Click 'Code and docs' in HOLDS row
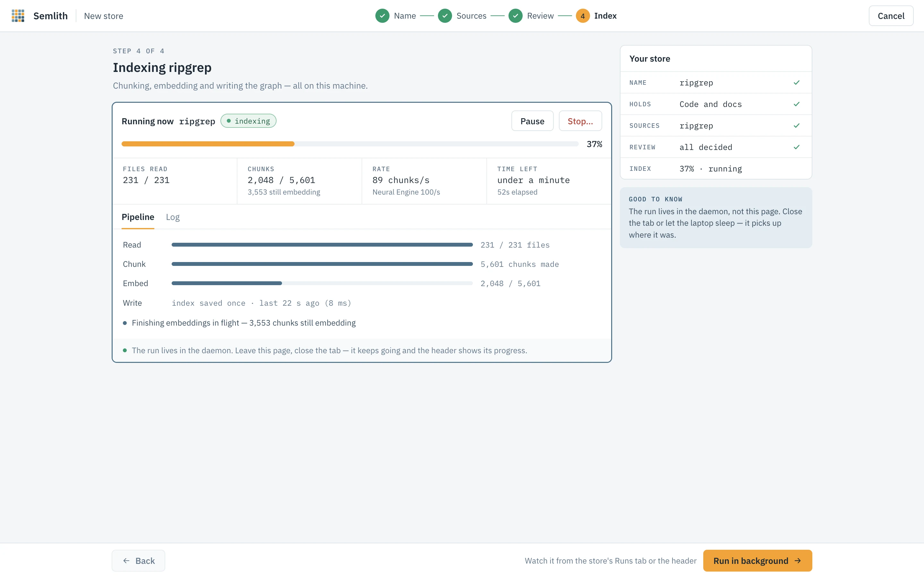The height and width of the screenshot is (578, 924). 711,104
